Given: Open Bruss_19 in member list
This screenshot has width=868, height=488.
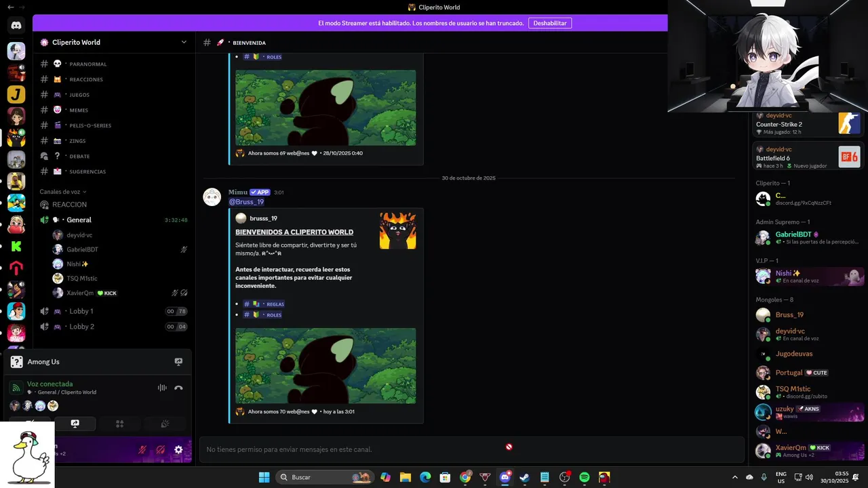Looking at the screenshot, I should click(808, 315).
